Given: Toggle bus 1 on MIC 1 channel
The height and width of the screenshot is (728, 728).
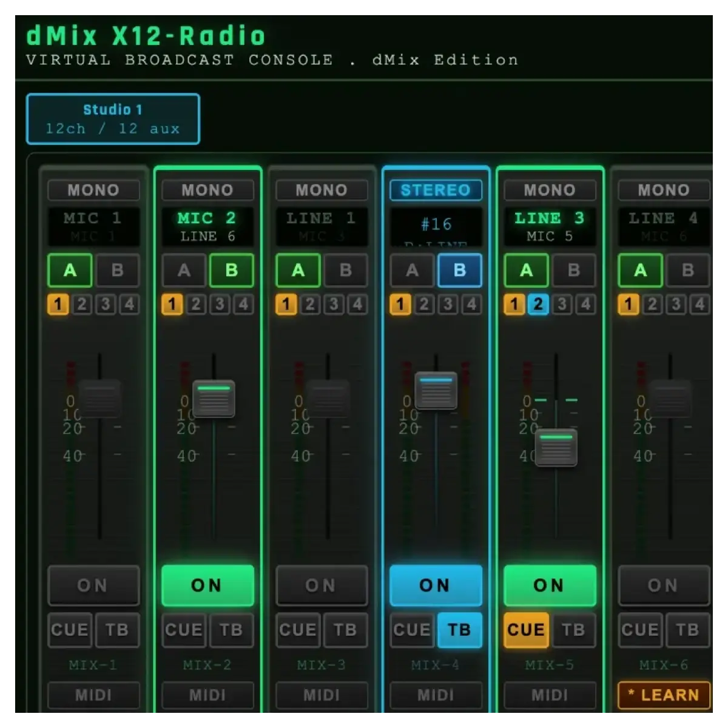Looking at the screenshot, I should (x=58, y=304).
